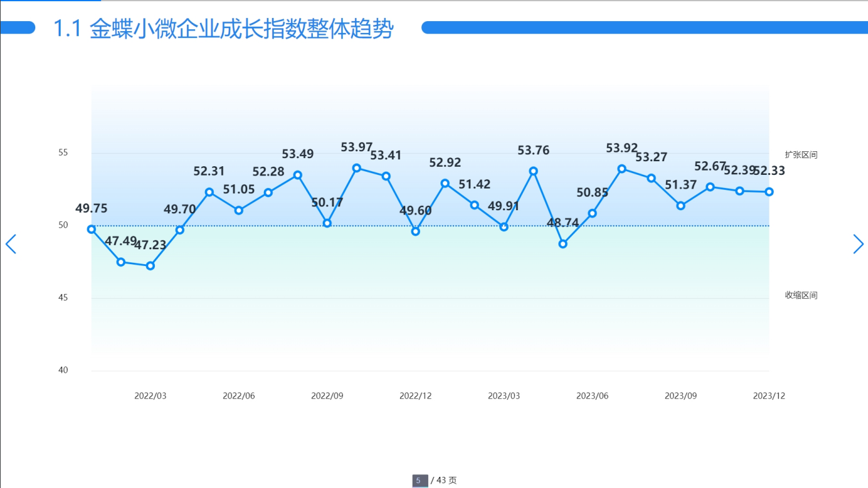
Task: Click the 2023/03 x-axis label
Action: click(x=504, y=396)
